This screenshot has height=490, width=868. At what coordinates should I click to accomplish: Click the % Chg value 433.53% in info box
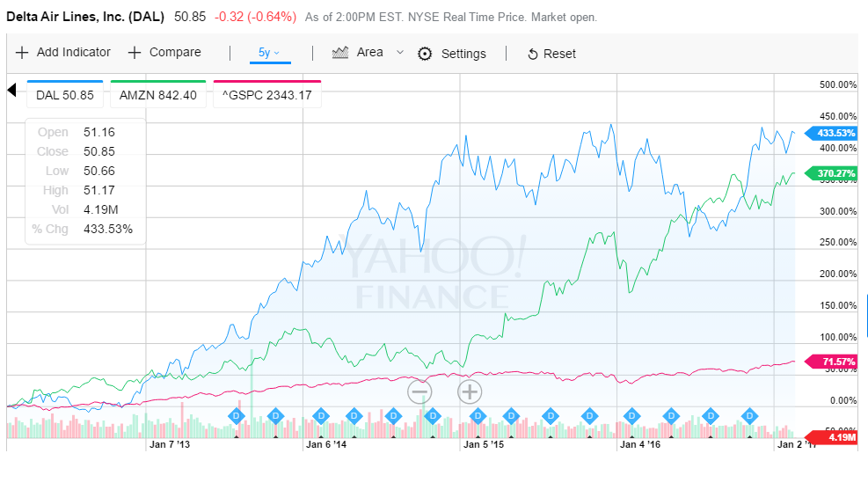point(108,230)
